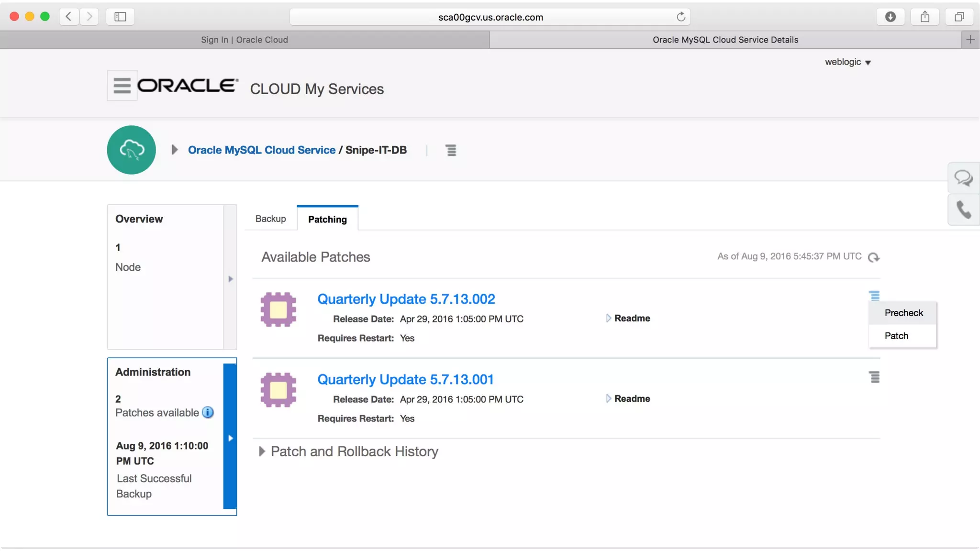Refresh the Available Patches list

click(874, 257)
